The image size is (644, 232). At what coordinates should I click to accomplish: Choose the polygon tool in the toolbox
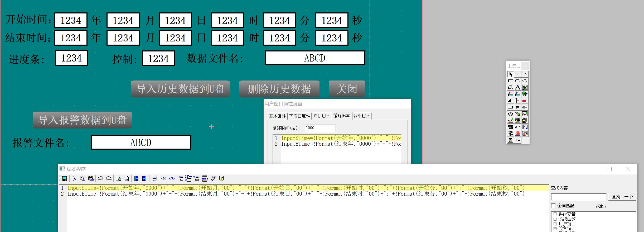pos(511,87)
